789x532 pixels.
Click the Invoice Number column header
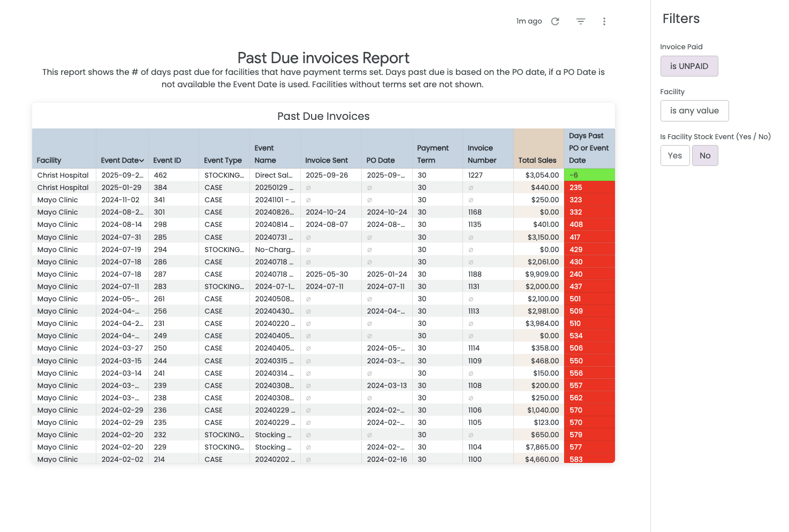click(x=482, y=154)
